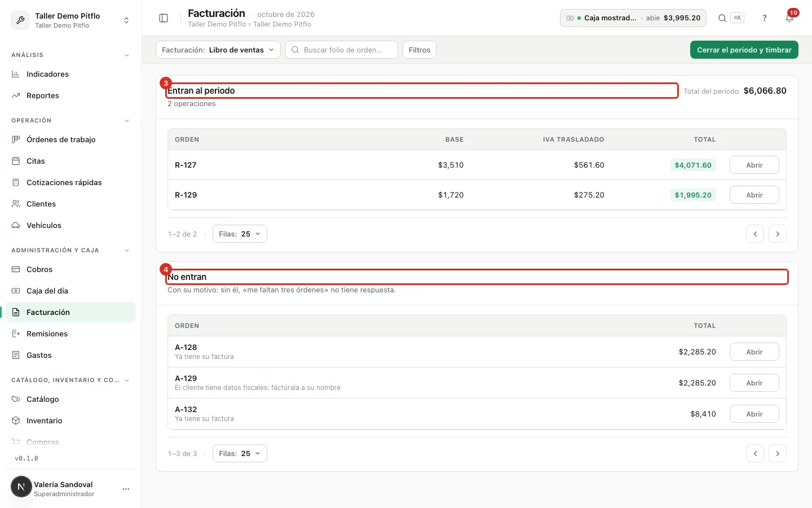The height and width of the screenshot is (508, 812).
Task: Toggle the sidebar panel icon
Action: pos(164,18)
